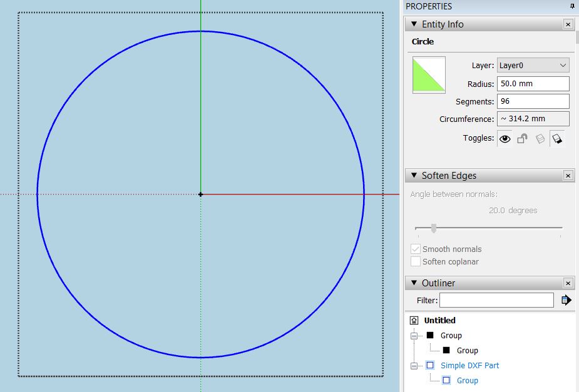579x392 pixels.
Task: Collapse the Soften Edges panel
Action: coord(414,175)
